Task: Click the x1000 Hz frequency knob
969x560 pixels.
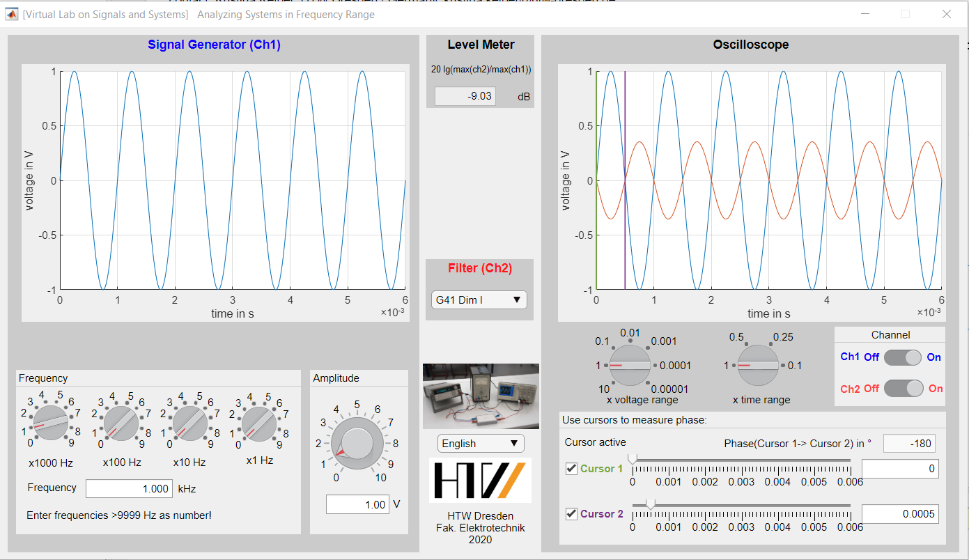Action: (x=51, y=423)
